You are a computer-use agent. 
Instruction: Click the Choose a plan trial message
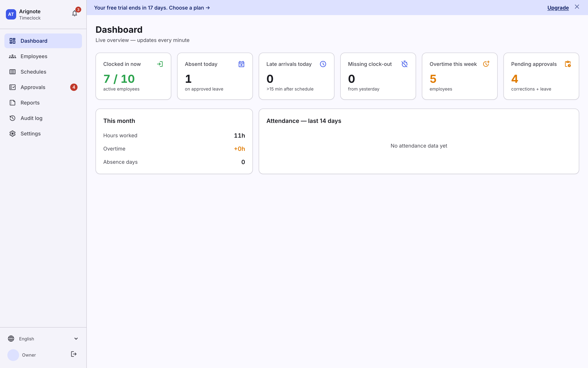coord(152,8)
